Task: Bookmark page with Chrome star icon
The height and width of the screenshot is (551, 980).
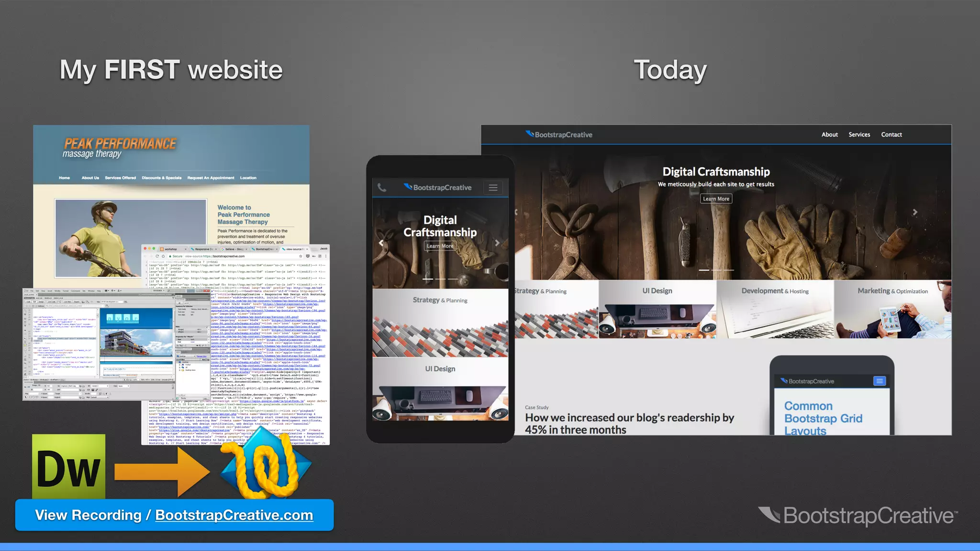Action: [x=301, y=256]
